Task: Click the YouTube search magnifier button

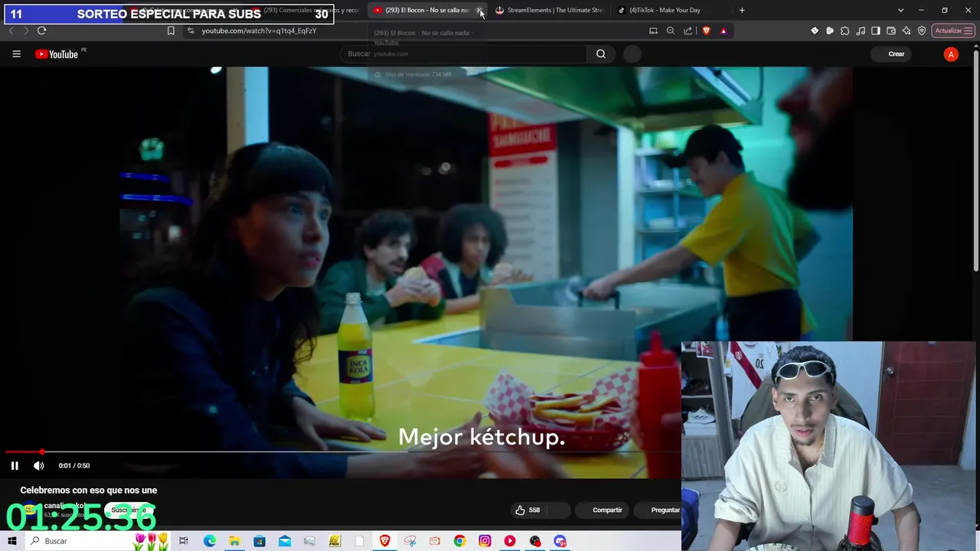Action: (601, 54)
